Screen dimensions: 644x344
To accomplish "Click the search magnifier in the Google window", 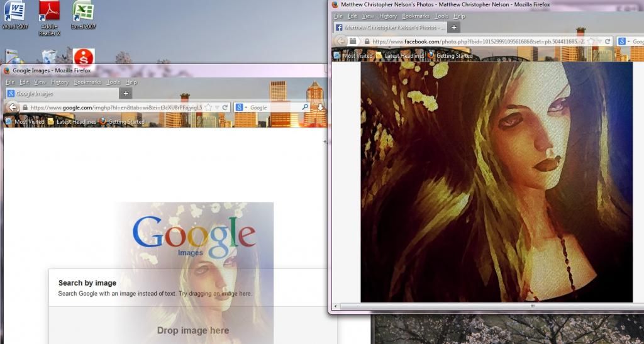I will coord(305,107).
